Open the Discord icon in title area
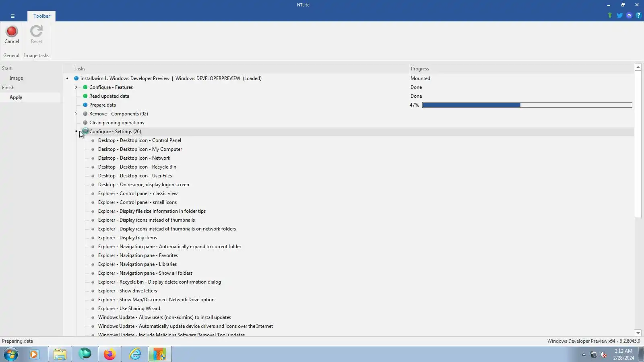Viewport: 644px width, 362px height. point(629,15)
